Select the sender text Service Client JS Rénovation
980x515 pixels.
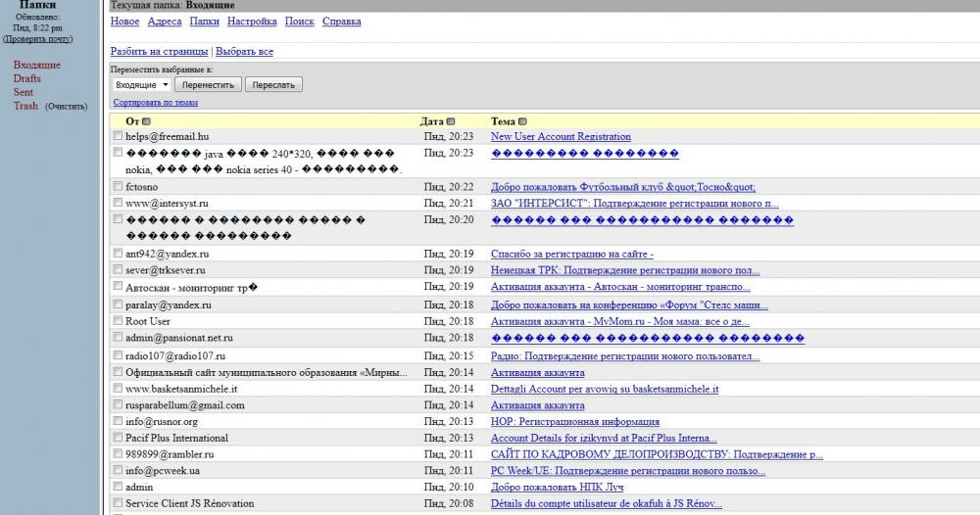pyautogui.click(x=189, y=503)
